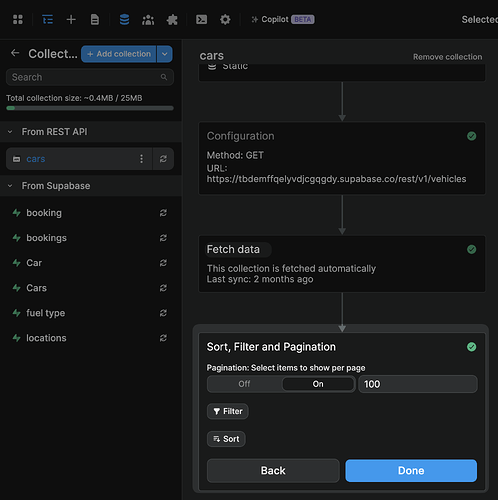Viewport: 498px width, 500px height.
Task: Click the Done button
Action: click(411, 470)
